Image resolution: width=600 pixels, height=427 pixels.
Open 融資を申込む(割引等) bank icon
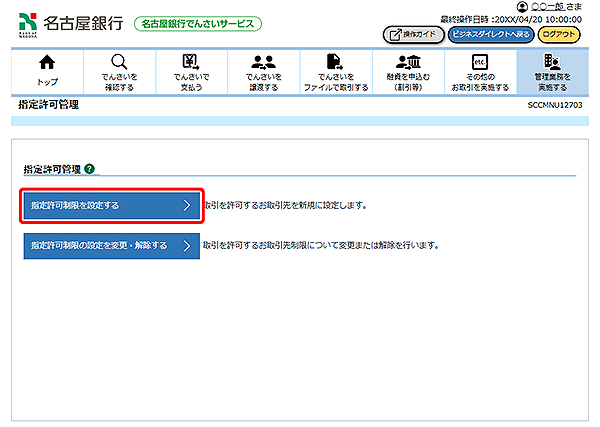coord(408,63)
